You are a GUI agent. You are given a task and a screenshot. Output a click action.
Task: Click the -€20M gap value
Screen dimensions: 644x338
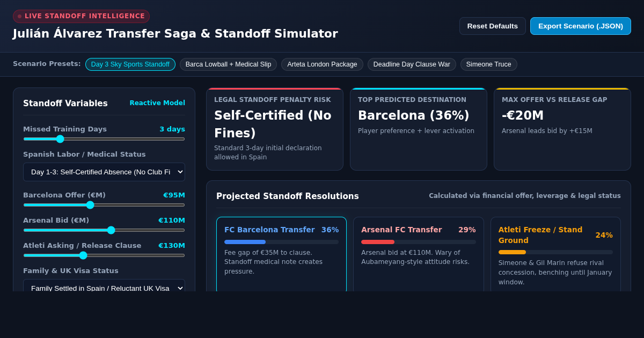coord(523,115)
